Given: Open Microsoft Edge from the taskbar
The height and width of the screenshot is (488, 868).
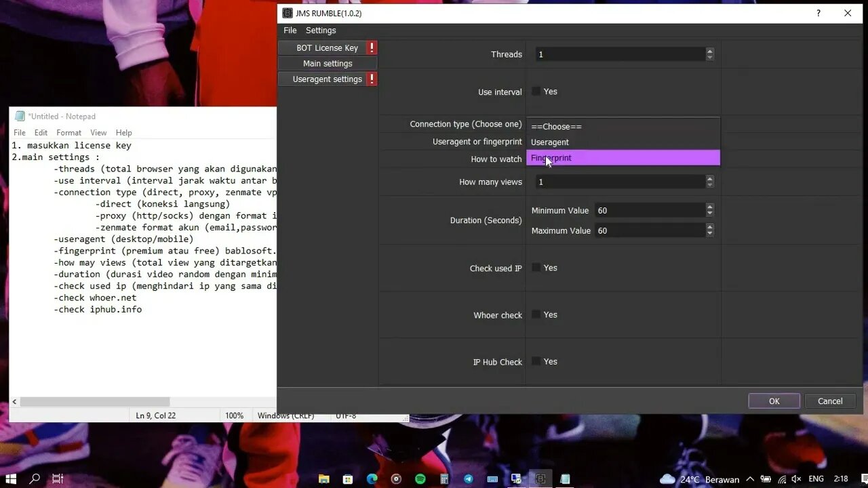Looking at the screenshot, I should (x=372, y=479).
